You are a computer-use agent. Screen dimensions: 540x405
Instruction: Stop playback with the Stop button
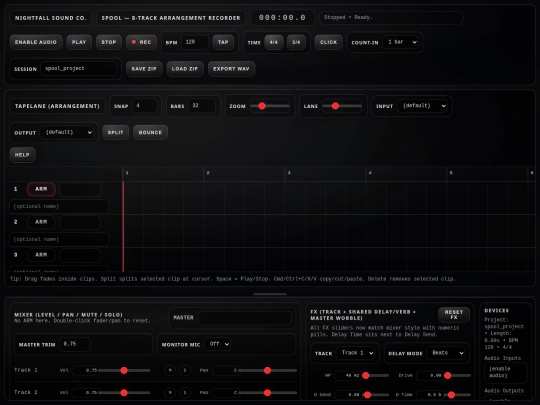click(x=109, y=42)
